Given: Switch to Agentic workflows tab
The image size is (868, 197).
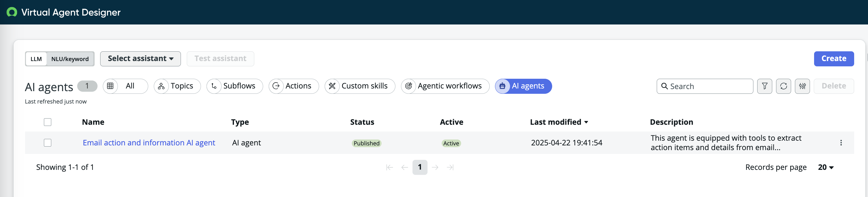Looking at the screenshot, I should pyautogui.click(x=445, y=86).
